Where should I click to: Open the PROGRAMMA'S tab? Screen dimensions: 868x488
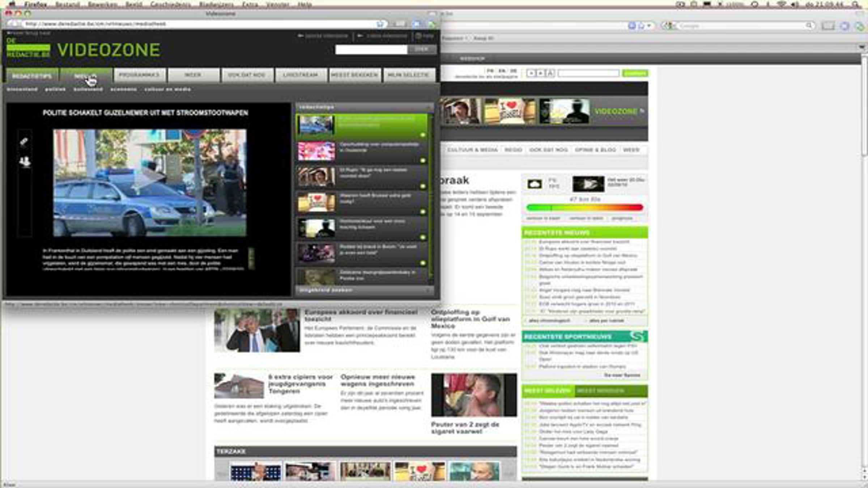(x=139, y=75)
